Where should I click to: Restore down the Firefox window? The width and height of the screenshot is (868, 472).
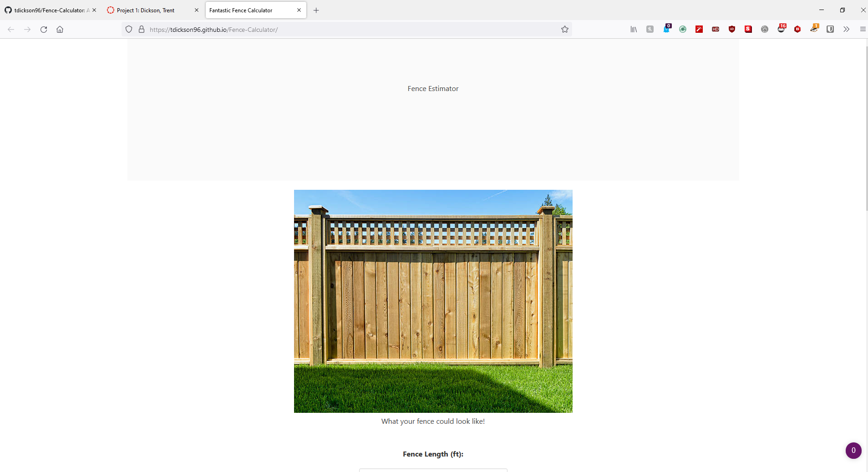click(x=843, y=10)
